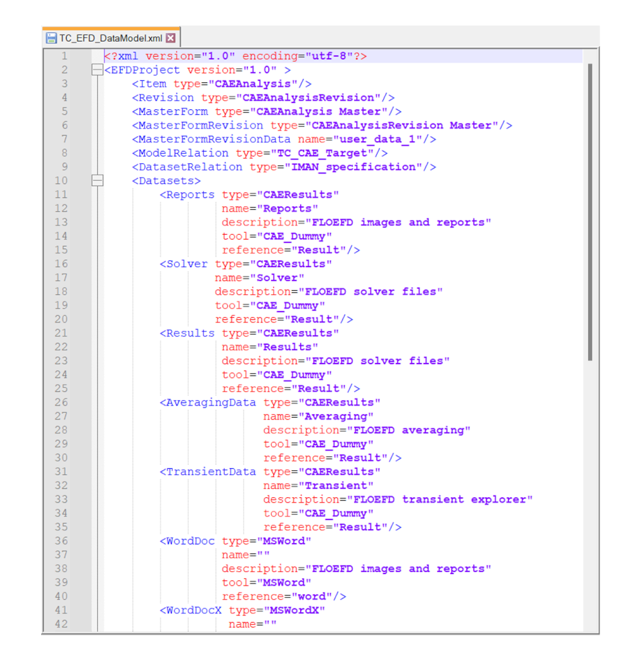Collapse the EFDProject root element
640x672 pixels.
point(97,70)
